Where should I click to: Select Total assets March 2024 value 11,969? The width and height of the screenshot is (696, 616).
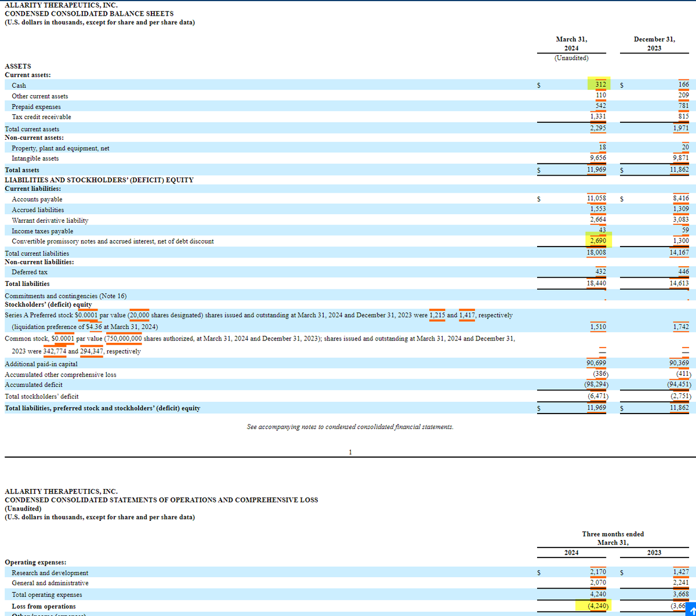point(596,170)
